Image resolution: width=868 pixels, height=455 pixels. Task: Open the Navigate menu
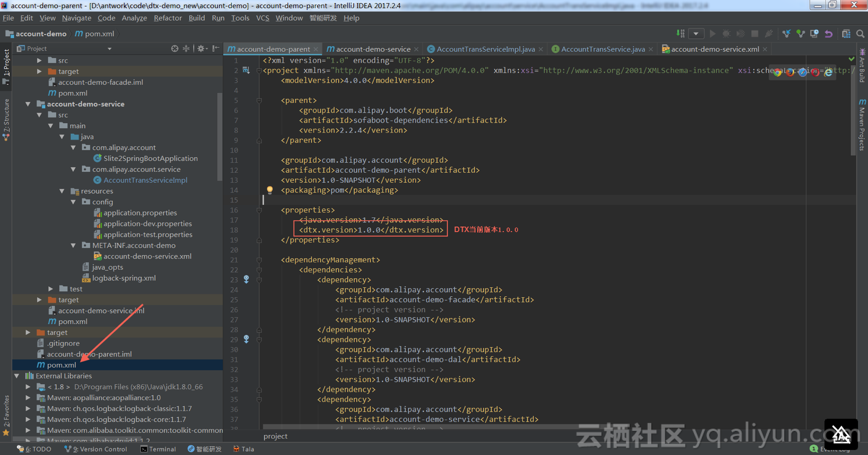77,18
